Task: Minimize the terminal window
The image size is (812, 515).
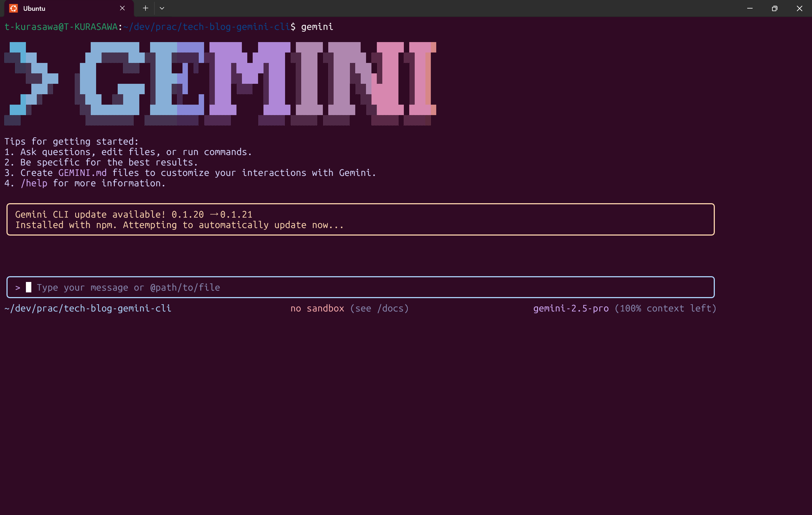Action: (750, 8)
